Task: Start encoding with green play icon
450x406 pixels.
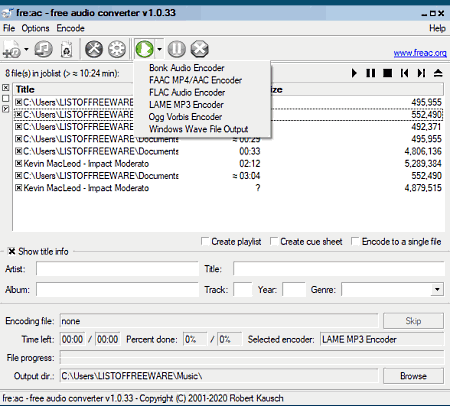Action: [144, 49]
